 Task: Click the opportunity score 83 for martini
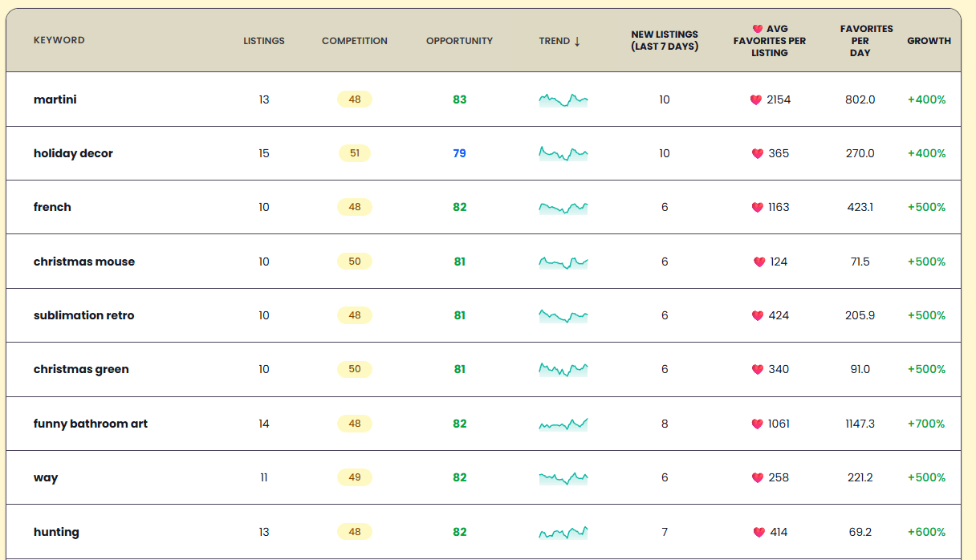coord(459,99)
